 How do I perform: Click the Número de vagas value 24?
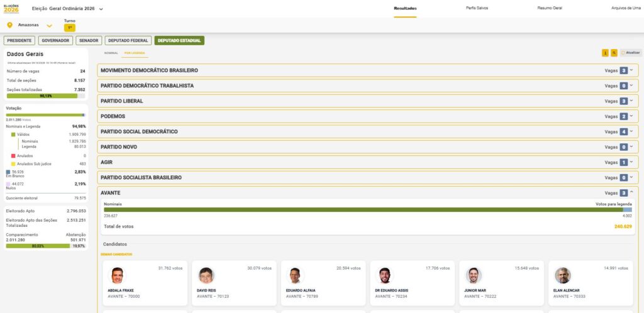click(x=82, y=72)
